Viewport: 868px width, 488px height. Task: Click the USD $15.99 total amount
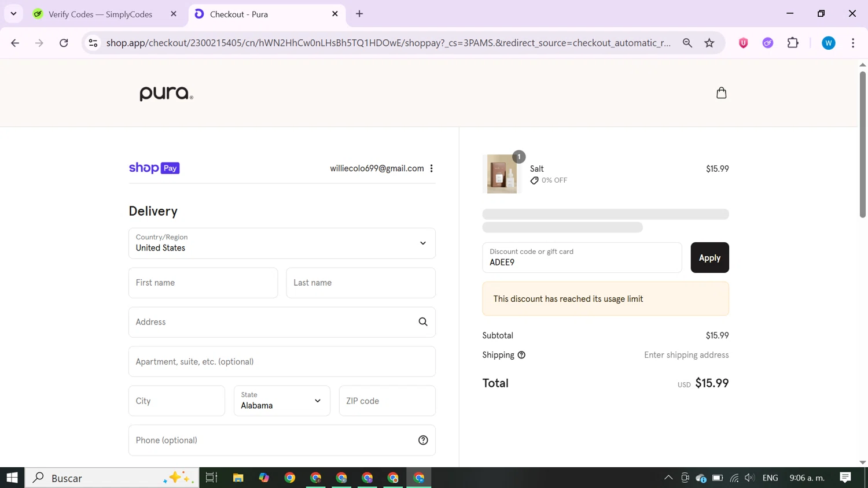703,383
